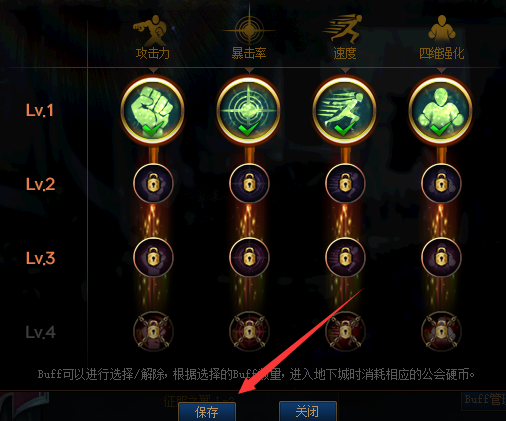Toggle the Lv.1 speed runner buff

point(345,110)
